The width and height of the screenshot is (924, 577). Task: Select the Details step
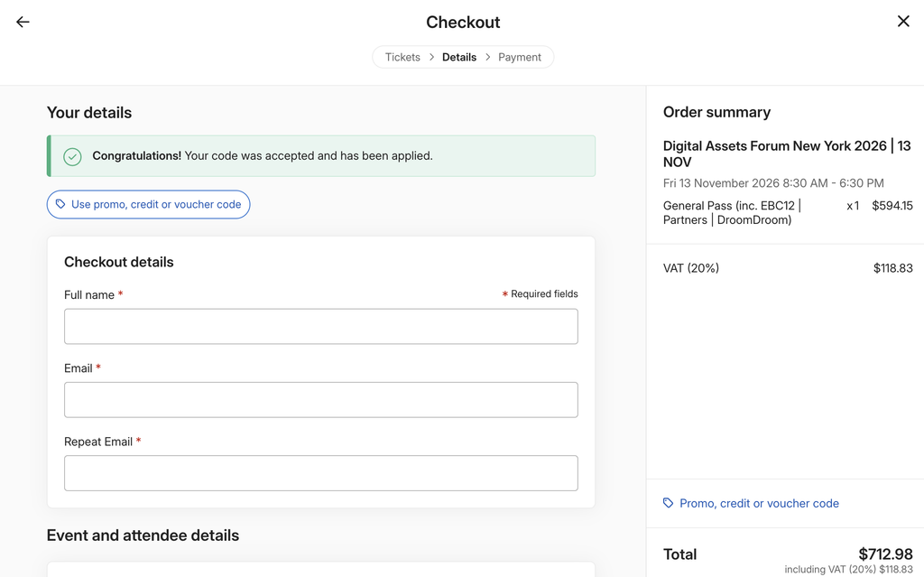pyautogui.click(x=459, y=57)
